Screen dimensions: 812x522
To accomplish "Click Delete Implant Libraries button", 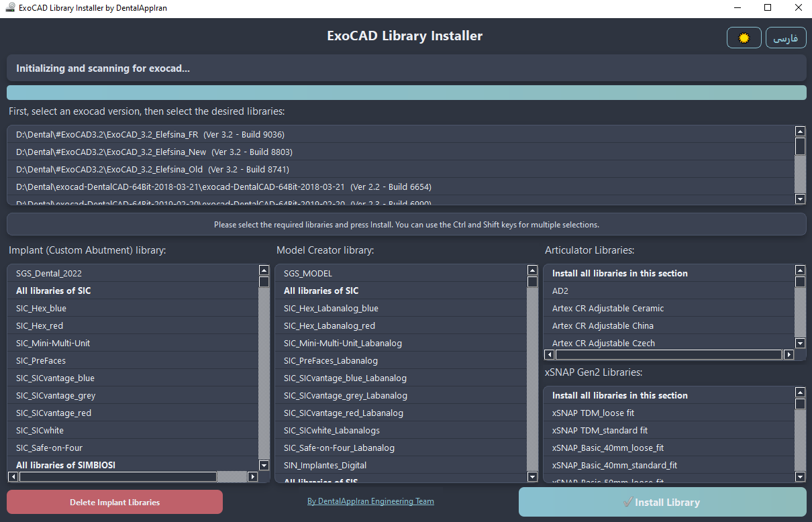I will (x=115, y=502).
